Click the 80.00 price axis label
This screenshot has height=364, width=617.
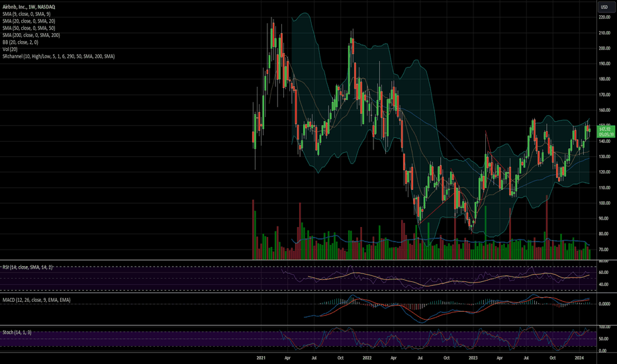click(x=605, y=234)
